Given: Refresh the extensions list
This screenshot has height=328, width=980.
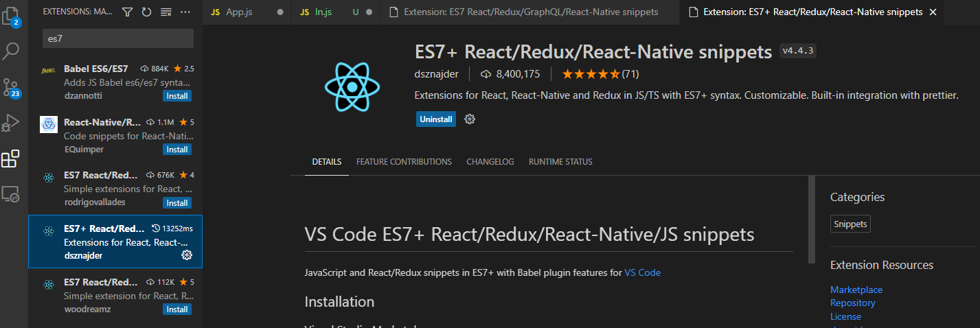Looking at the screenshot, I should tap(146, 12).
